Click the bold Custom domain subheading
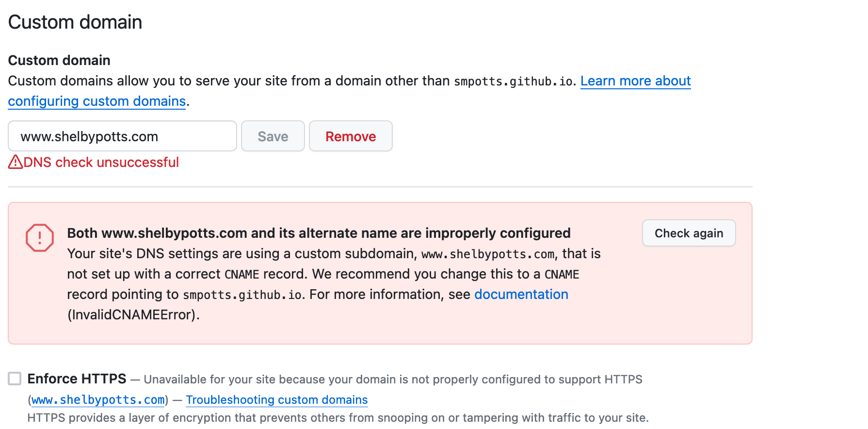 pyautogui.click(x=59, y=60)
